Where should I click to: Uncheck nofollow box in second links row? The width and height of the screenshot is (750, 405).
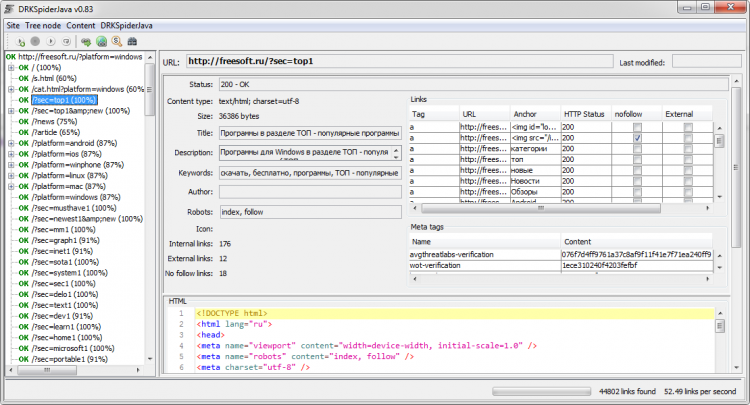click(637, 139)
